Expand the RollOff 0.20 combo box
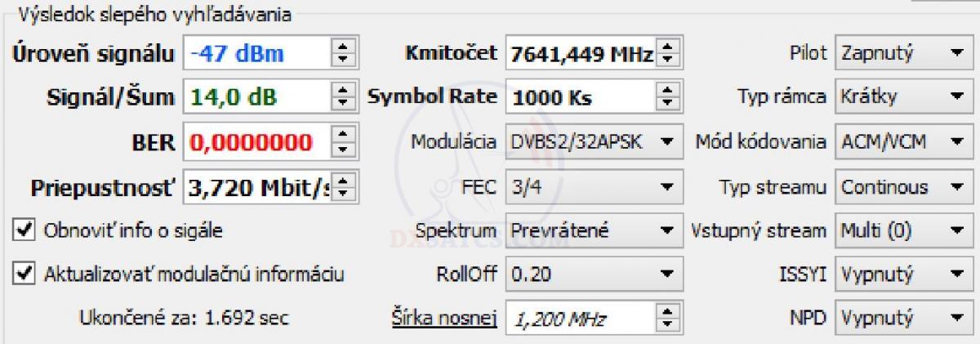980x344 pixels. tap(593, 275)
